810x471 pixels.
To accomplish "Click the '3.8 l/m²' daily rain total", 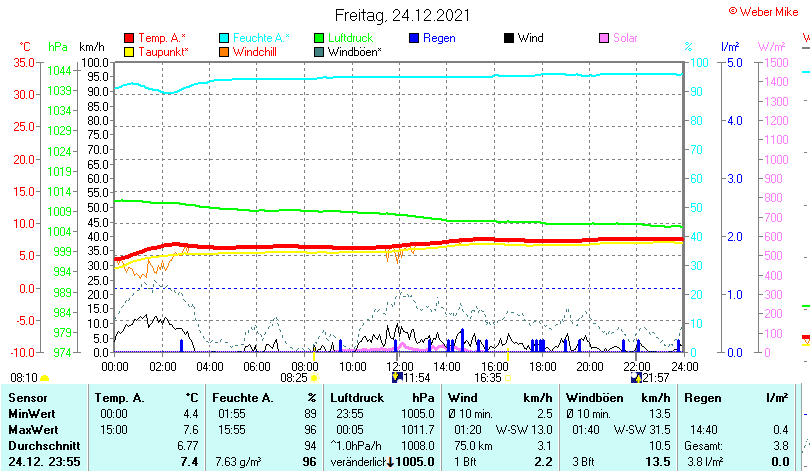I will point(705,462).
